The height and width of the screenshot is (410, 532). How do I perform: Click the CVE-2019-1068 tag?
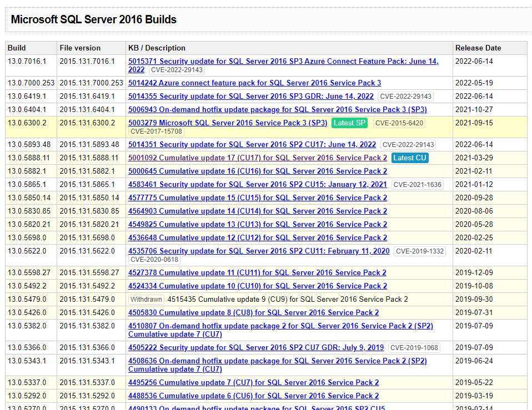tap(414, 348)
